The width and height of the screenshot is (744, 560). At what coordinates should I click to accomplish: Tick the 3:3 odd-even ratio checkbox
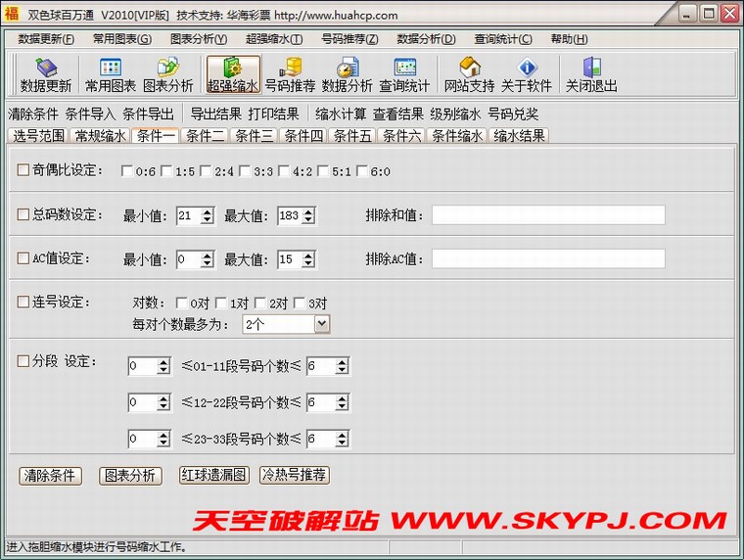tap(245, 171)
